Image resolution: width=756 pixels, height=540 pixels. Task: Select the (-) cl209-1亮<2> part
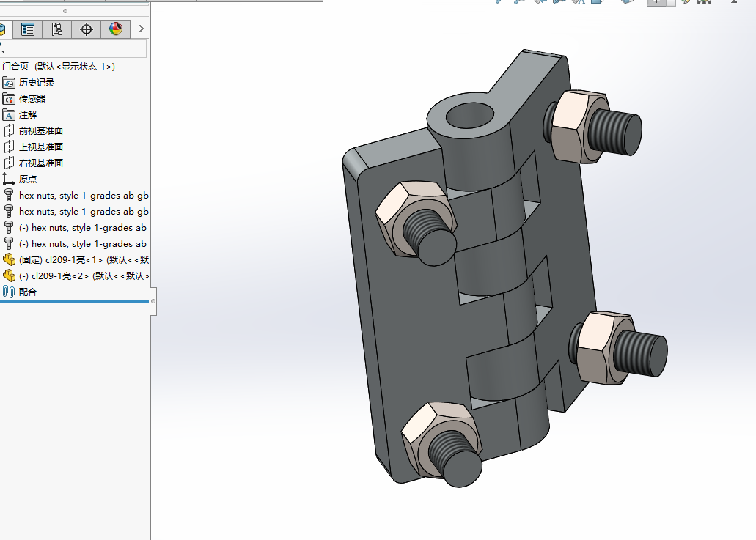click(76, 276)
